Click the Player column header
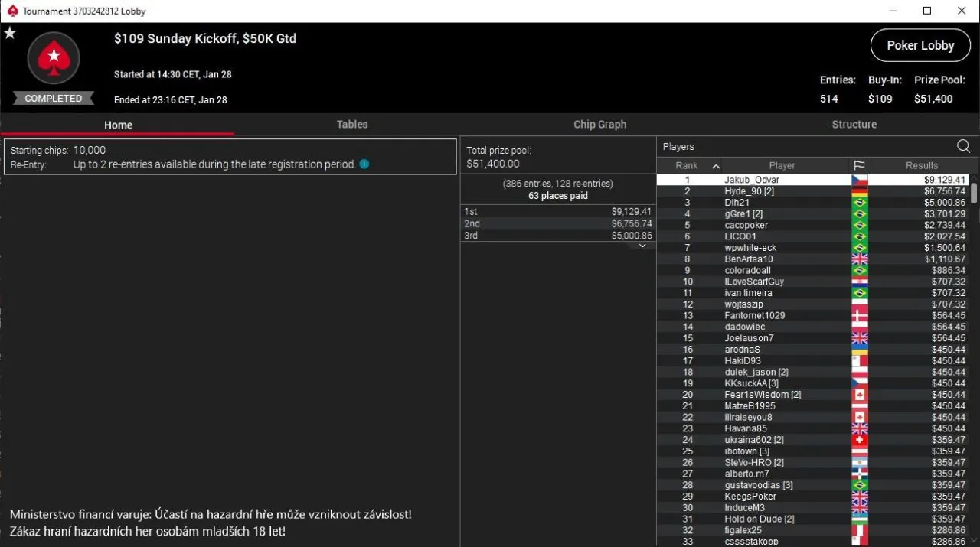 (782, 165)
